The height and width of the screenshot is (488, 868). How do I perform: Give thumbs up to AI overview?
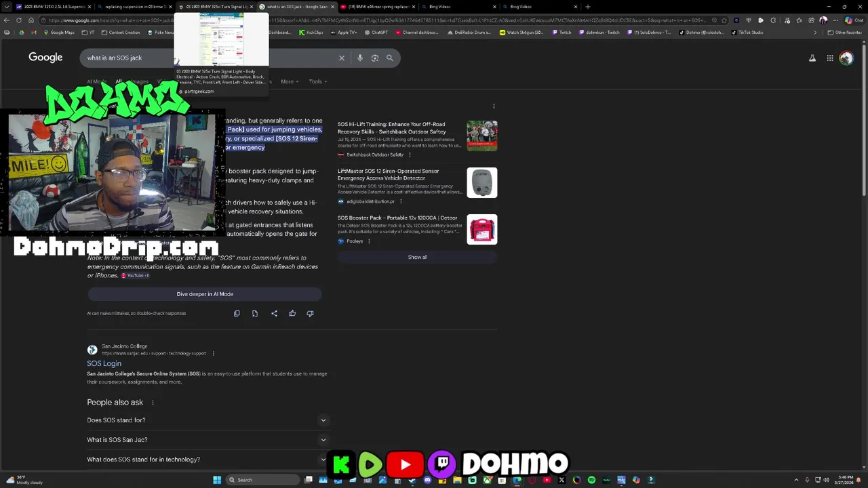(x=292, y=313)
